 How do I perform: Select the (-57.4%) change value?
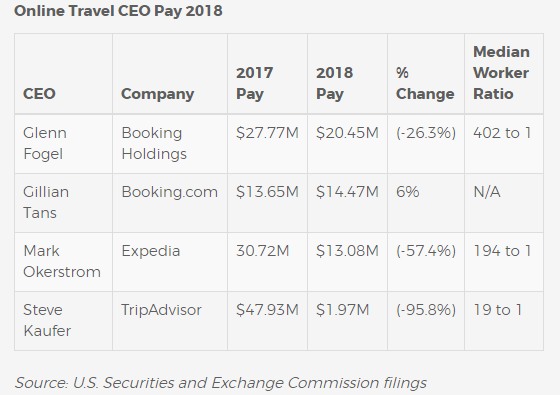click(x=426, y=251)
